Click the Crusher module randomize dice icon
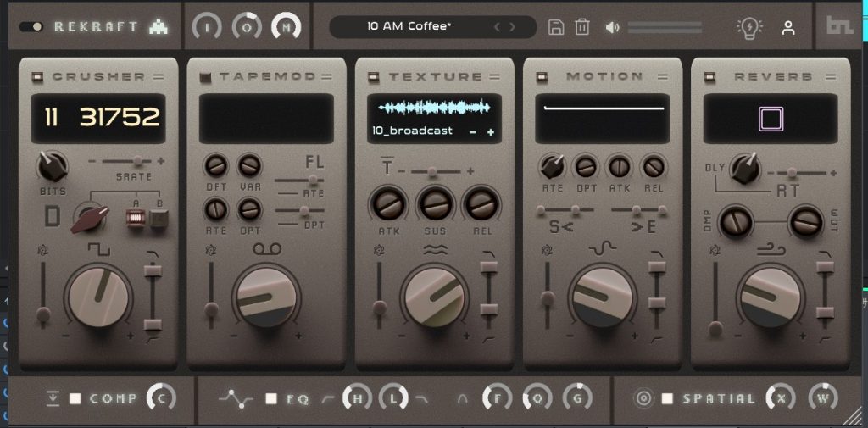 tap(42, 249)
